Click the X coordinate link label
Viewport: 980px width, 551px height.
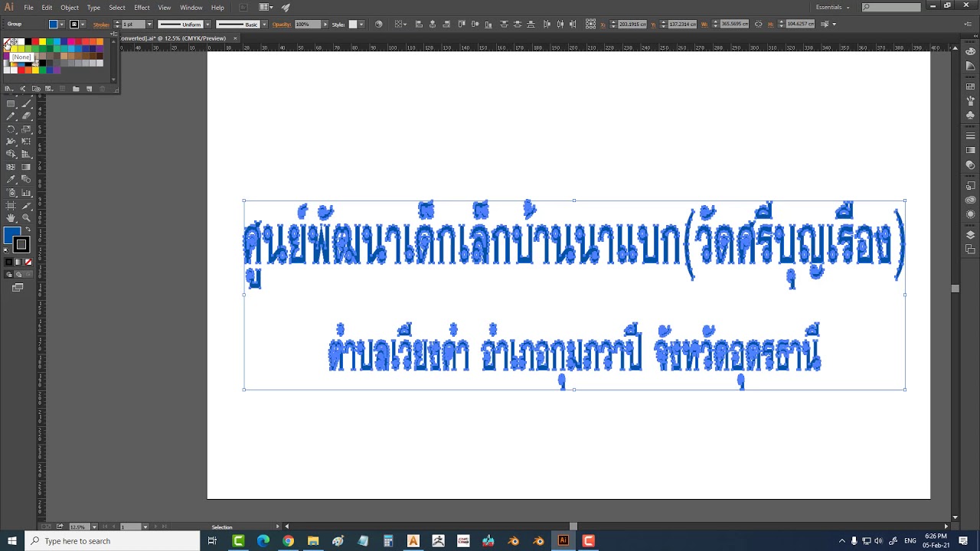pos(603,24)
